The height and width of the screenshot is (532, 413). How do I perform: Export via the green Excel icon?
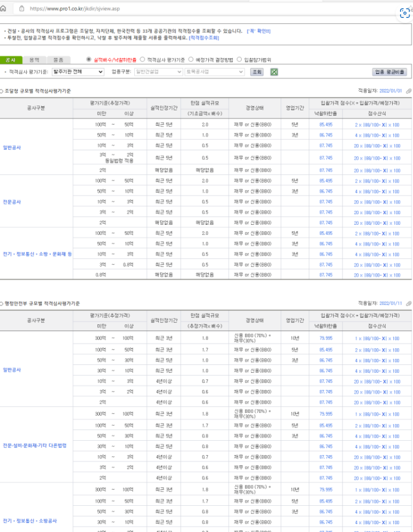(274, 72)
